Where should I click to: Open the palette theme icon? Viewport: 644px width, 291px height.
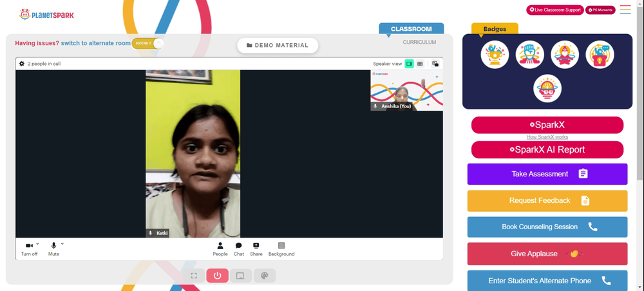265,276
